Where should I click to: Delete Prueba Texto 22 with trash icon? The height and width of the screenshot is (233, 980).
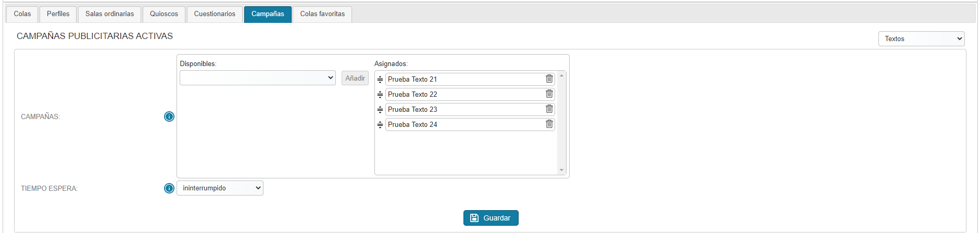tap(549, 94)
